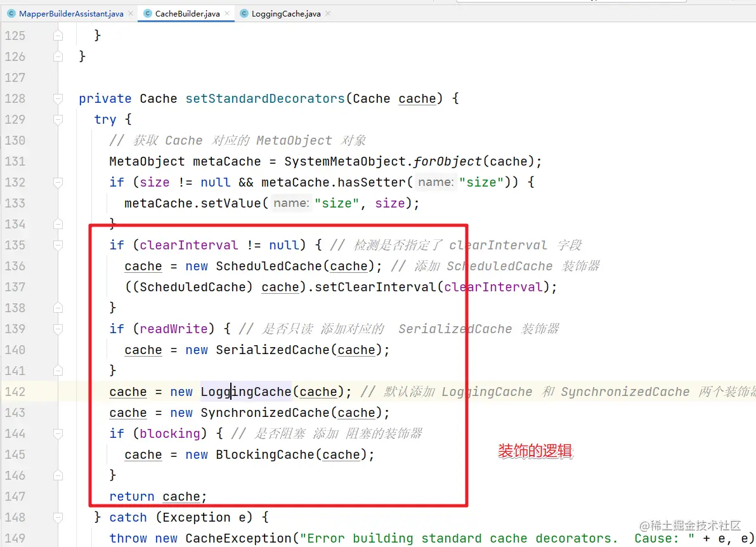The height and width of the screenshot is (547, 756).
Task: Click line number 142 in the gutter
Action: coord(15,392)
